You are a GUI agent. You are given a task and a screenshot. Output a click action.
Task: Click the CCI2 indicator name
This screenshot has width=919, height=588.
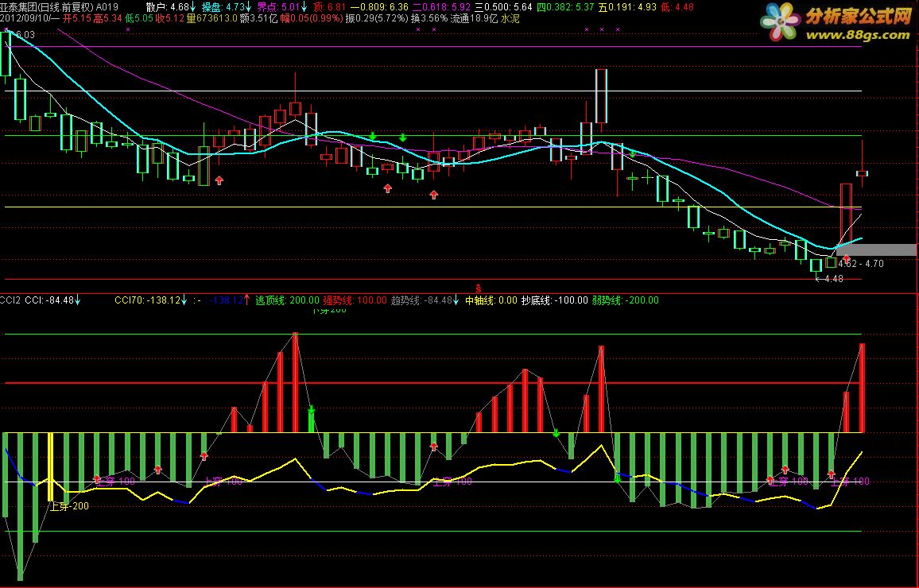coord(10,300)
